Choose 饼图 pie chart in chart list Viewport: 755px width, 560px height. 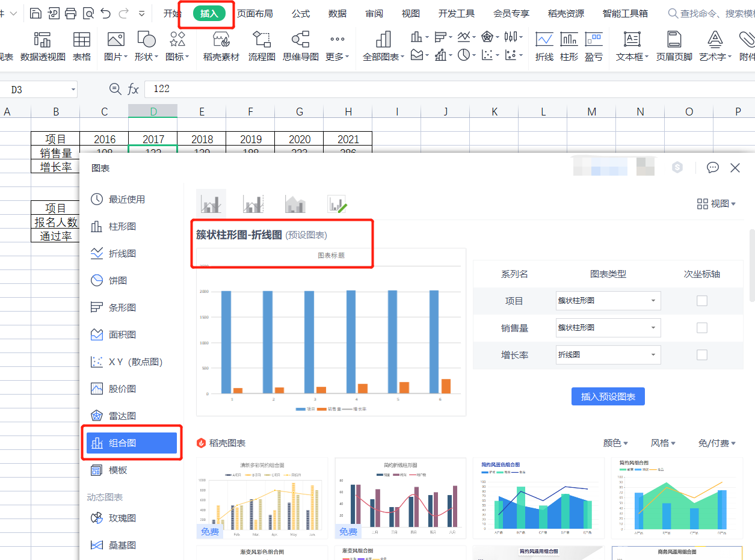[117, 280]
